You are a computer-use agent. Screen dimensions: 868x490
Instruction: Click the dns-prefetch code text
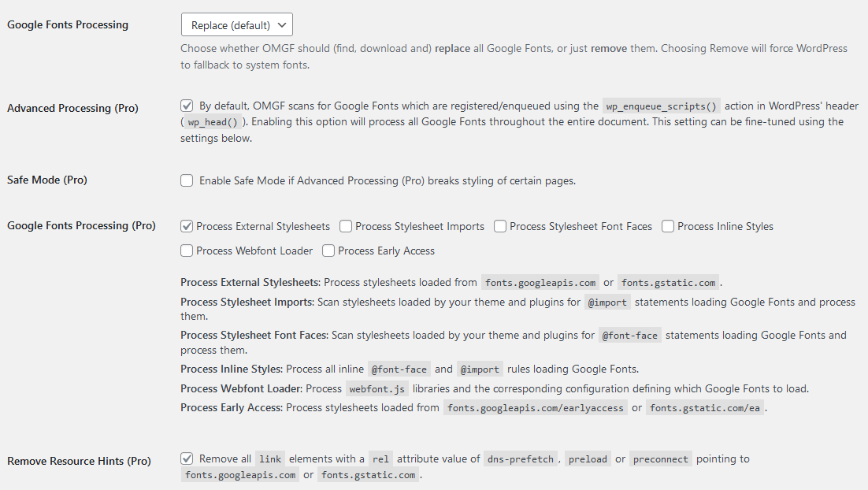coord(520,459)
